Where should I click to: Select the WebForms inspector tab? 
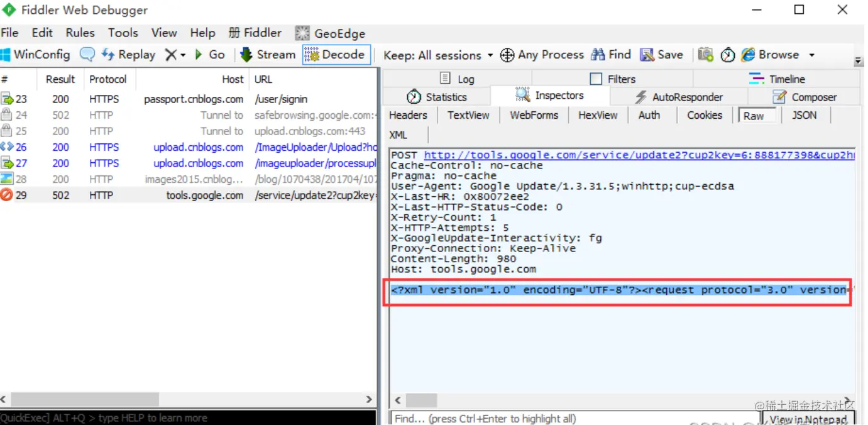pyautogui.click(x=534, y=115)
